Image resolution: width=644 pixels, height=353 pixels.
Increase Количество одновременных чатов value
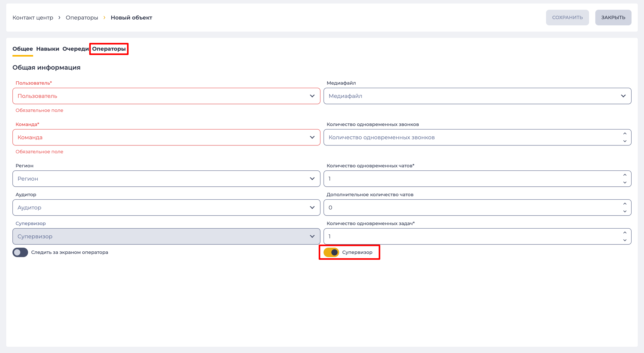coord(625,175)
